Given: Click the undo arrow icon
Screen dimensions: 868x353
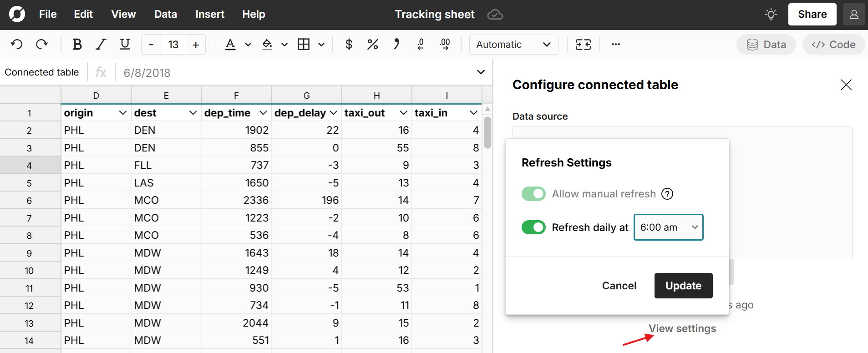Looking at the screenshot, I should [17, 45].
